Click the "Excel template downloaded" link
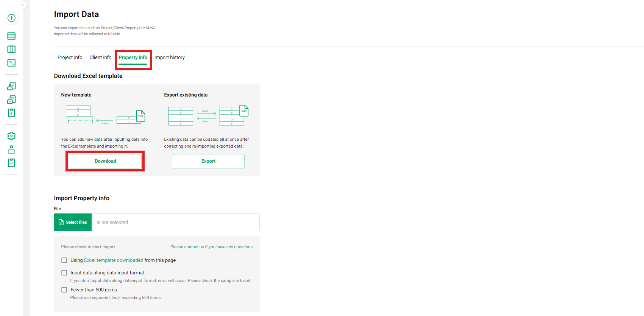 pyautogui.click(x=114, y=260)
